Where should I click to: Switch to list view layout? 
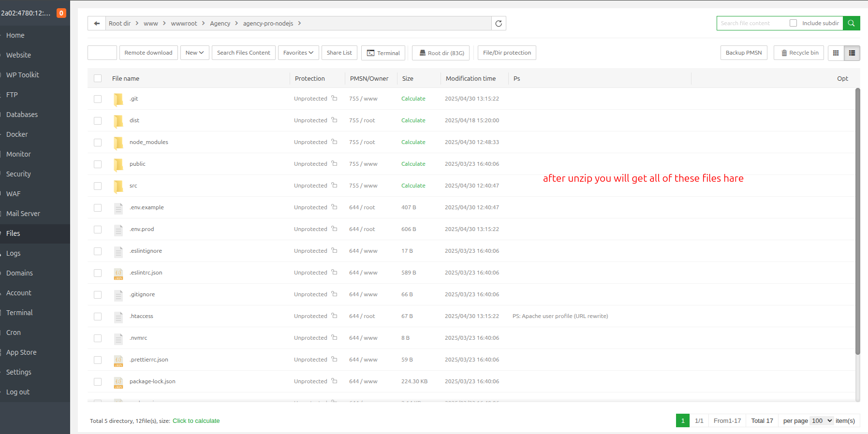pos(852,53)
